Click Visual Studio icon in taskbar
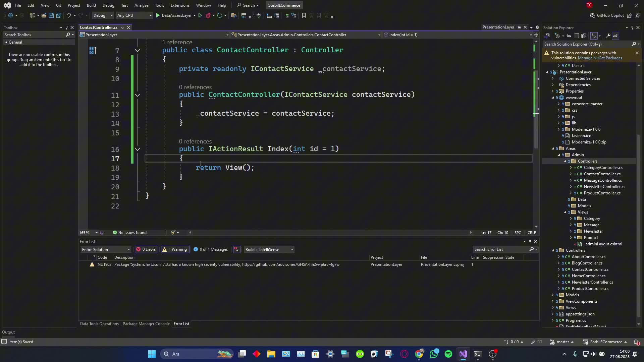644x362 pixels. click(463, 354)
